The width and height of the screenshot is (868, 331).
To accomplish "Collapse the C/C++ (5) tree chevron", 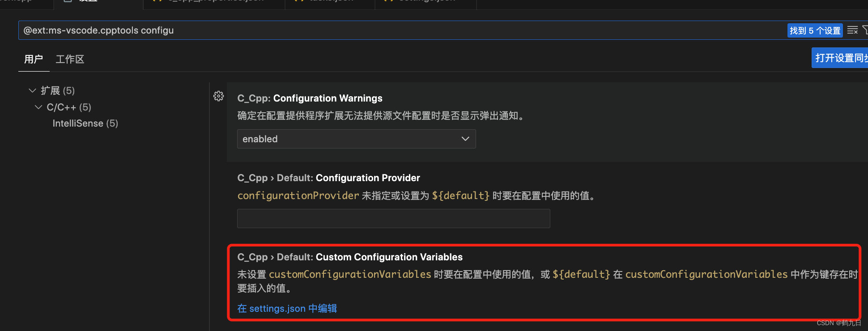I will coord(38,107).
